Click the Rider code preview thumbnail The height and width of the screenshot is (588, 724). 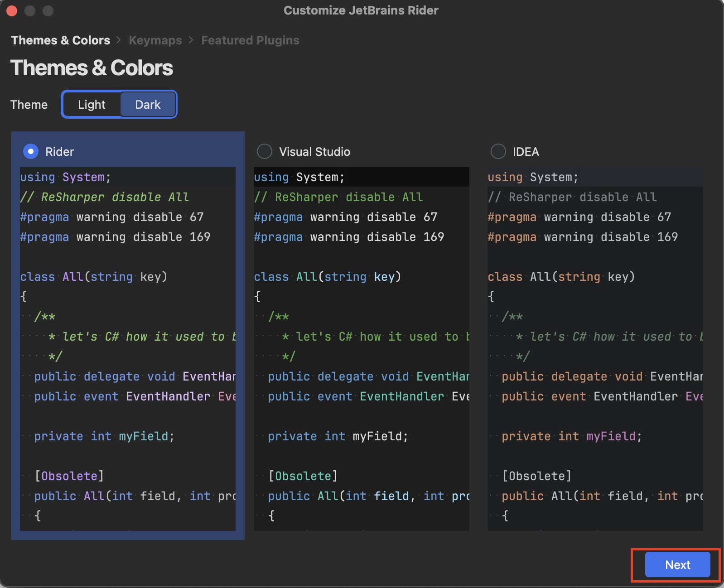(128, 349)
